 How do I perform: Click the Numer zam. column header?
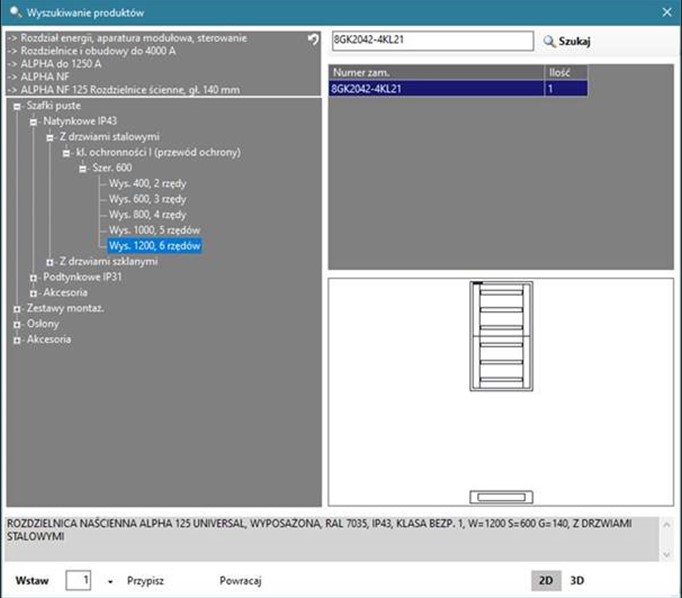436,73
